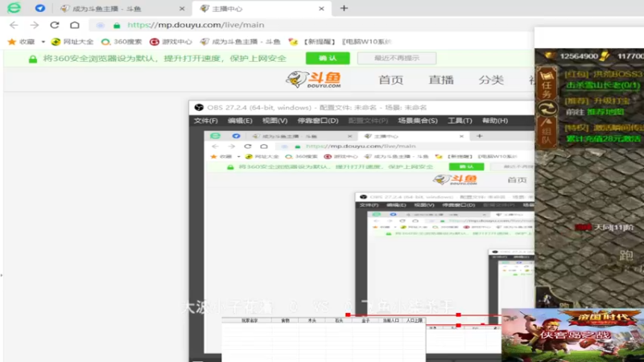Viewport: 644px width, 362px height.
Task: Click the gold ingot icon beside 12564900
Action: [550, 56]
